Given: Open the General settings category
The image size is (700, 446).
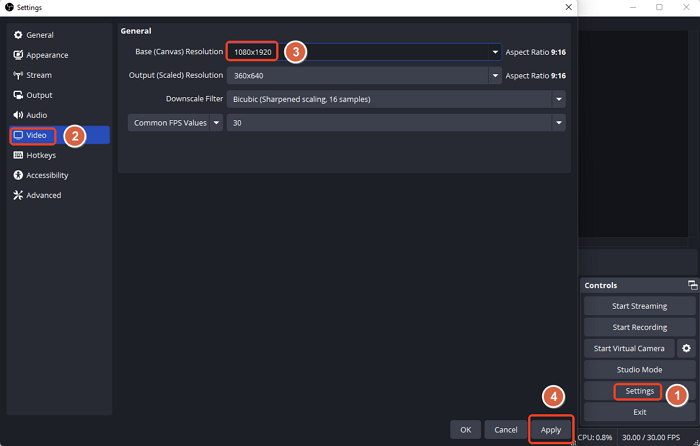Looking at the screenshot, I should click(59, 35).
